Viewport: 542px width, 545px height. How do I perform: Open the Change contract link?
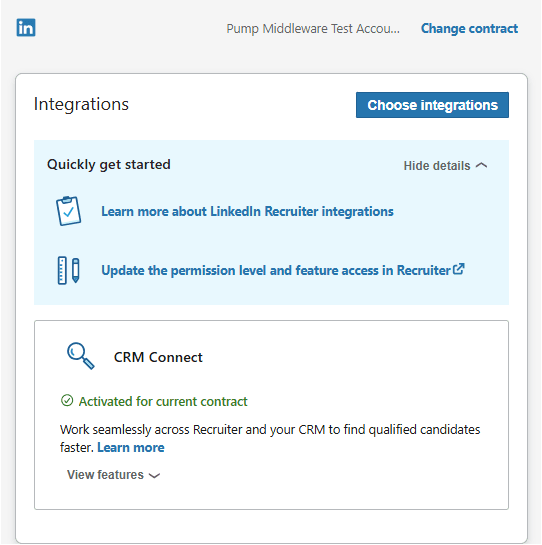469,29
